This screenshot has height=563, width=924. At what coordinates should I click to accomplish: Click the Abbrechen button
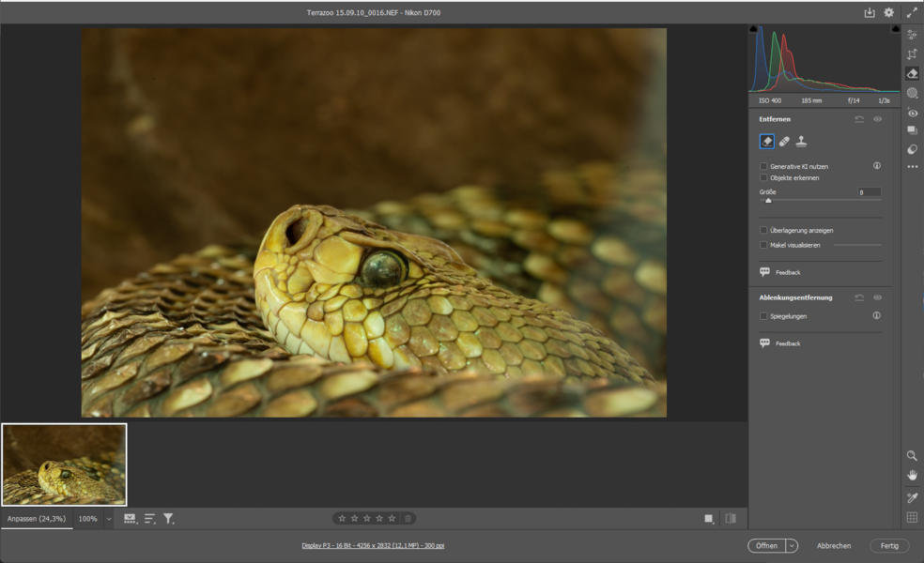[833, 545]
